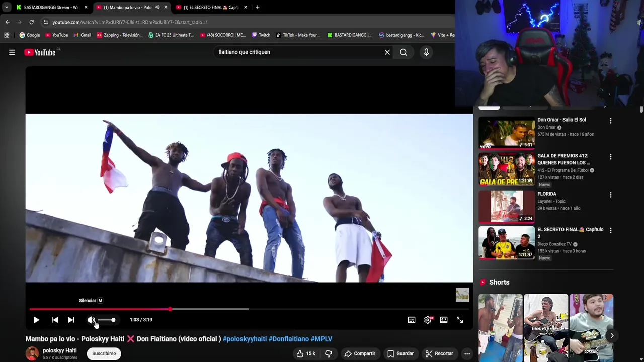644x362 pixels.
Task: Open the Don Omar Salio El Sol thumbnail
Action: tap(507, 133)
